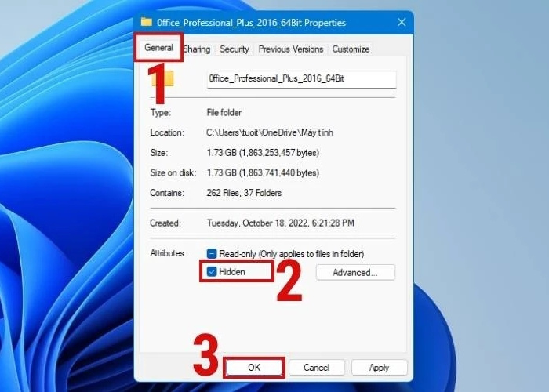Switch to the Customize tab
Viewport: 549px width, 392px height.
(350, 49)
